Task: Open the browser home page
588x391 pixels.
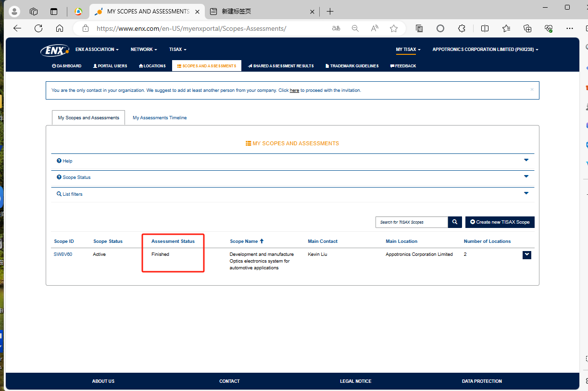Action: coord(60,28)
